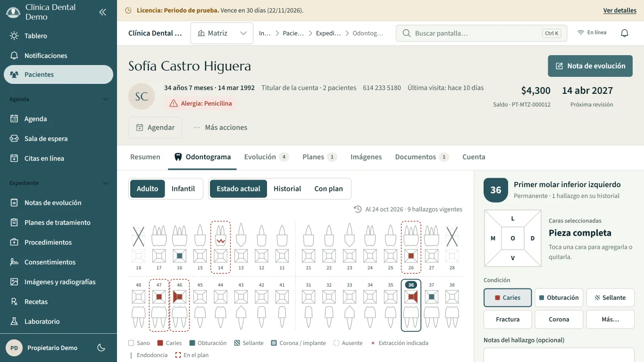Click the Notas del hallazgo text box
Screen dimensions: 644x362
point(559,355)
